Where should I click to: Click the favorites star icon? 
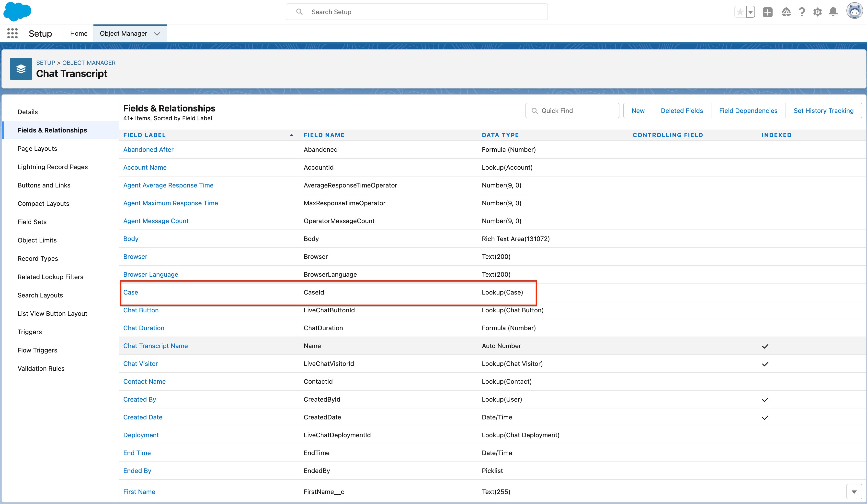pos(740,12)
